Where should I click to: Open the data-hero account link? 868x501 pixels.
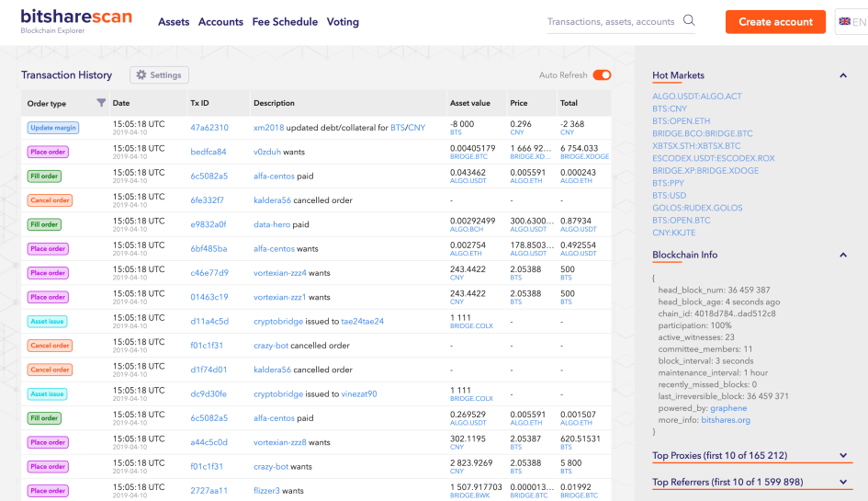[x=272, y=224]
